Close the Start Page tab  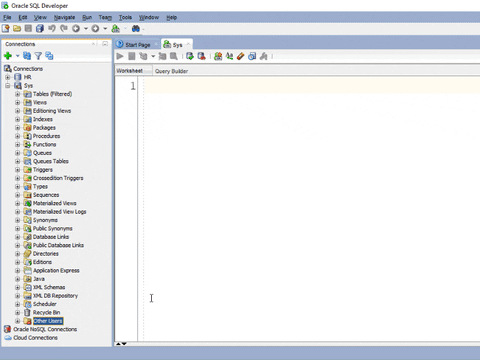[x=156, y=44]
